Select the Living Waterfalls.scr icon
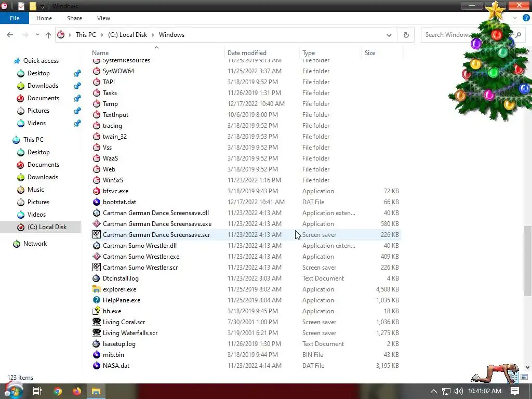The image size is (532, 399). pos(97,333)
